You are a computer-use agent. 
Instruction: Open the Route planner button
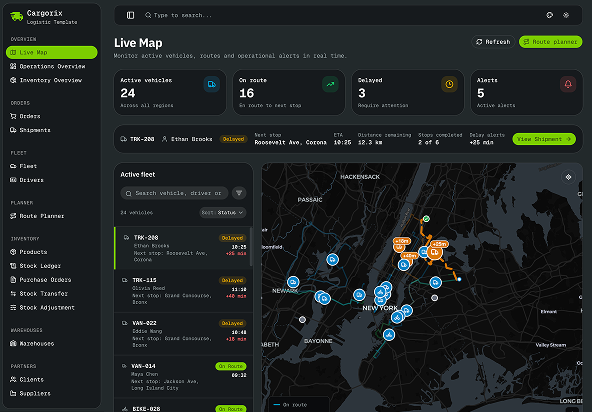point(550,42)
